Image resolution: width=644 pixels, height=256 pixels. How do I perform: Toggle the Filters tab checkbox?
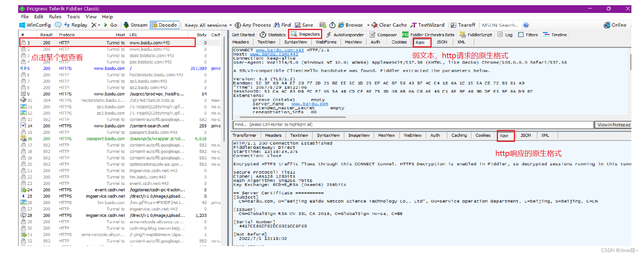click(521, 34)
